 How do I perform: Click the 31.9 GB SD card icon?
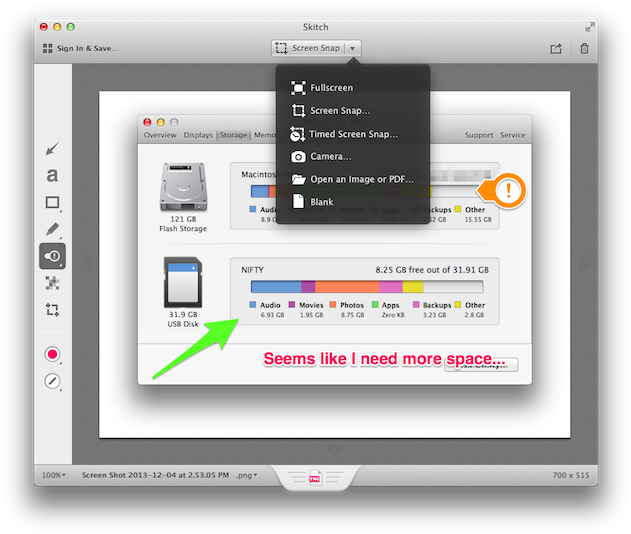coord(183,282)
